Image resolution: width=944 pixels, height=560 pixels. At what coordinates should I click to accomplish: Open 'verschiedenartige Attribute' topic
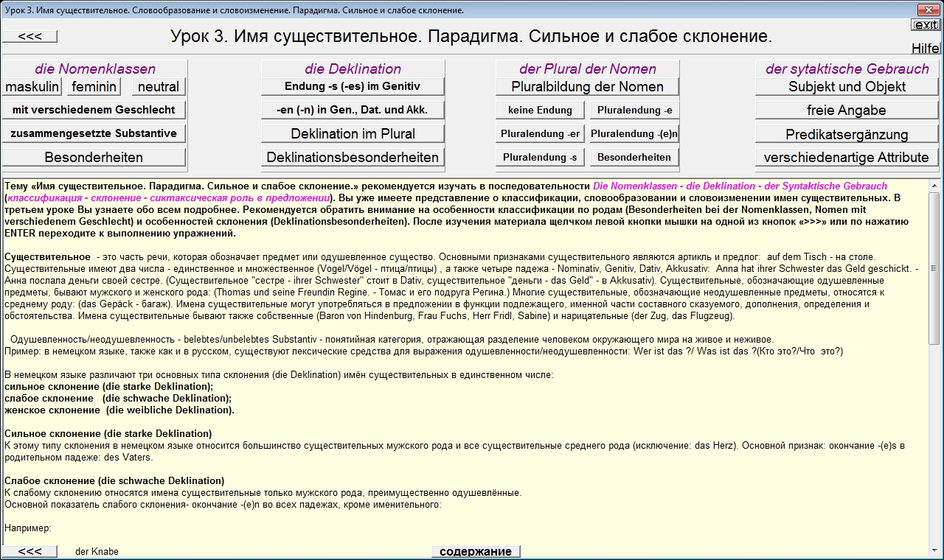pos(847,157)
